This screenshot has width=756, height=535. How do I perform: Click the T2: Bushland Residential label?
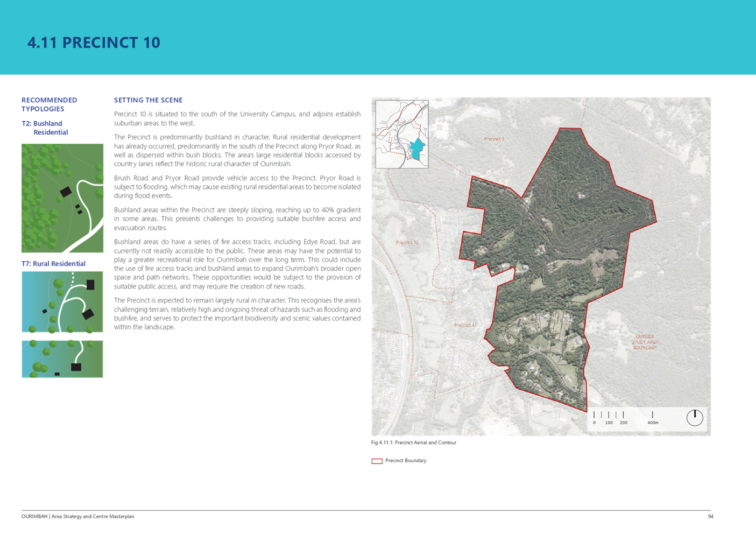click(x=45, y=128)
